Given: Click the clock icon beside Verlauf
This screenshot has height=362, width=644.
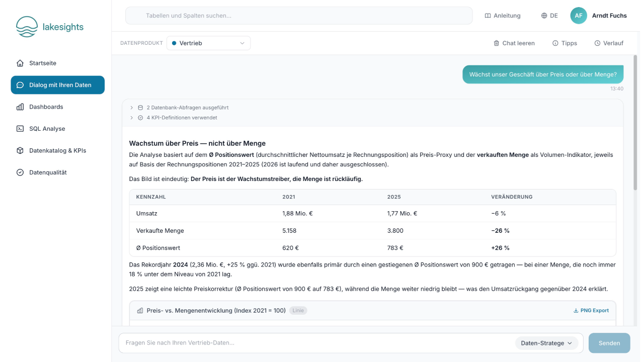Looking at the screenshot, I should pos(598,43).
